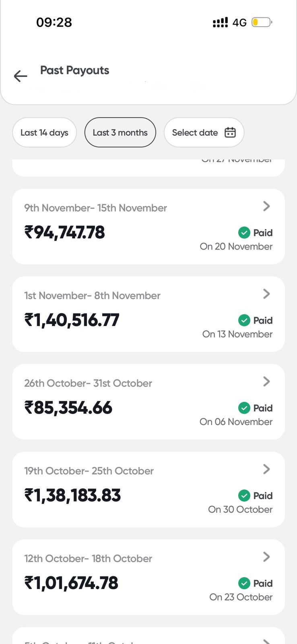Expand 1st November–8th November payout chevron

pyautogui.click(x=266, y=294)
